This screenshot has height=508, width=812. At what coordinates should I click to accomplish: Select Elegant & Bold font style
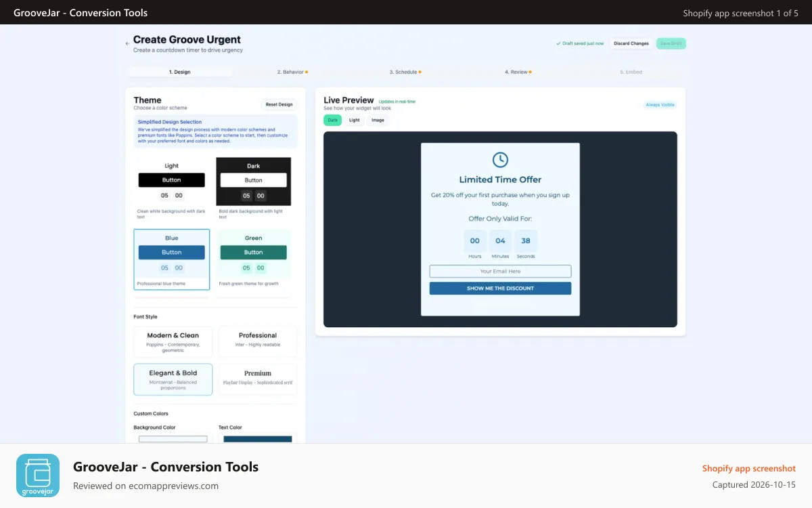coord(173,379)
